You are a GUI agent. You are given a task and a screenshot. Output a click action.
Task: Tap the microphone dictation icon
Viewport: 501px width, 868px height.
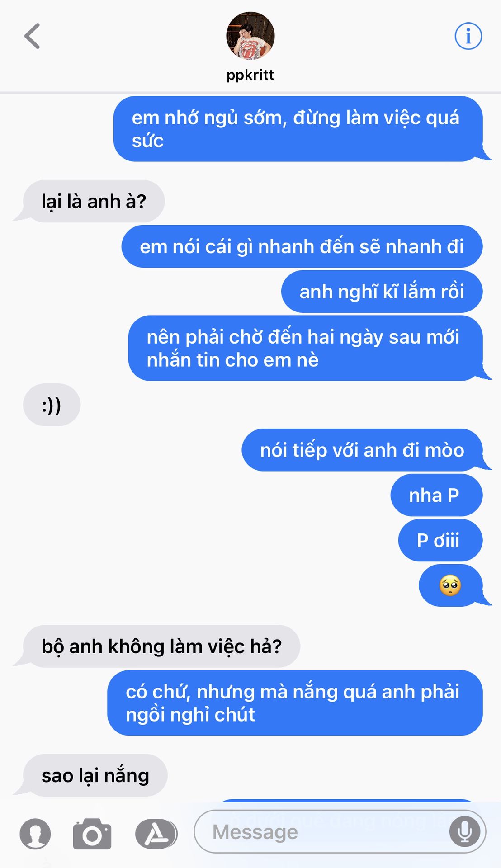(464, 831)
